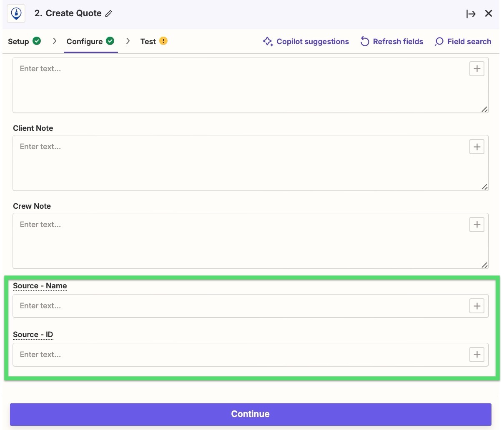Click the 2. Create Quote title
This screenshot has width=504, height=430.
pos(68,13)
